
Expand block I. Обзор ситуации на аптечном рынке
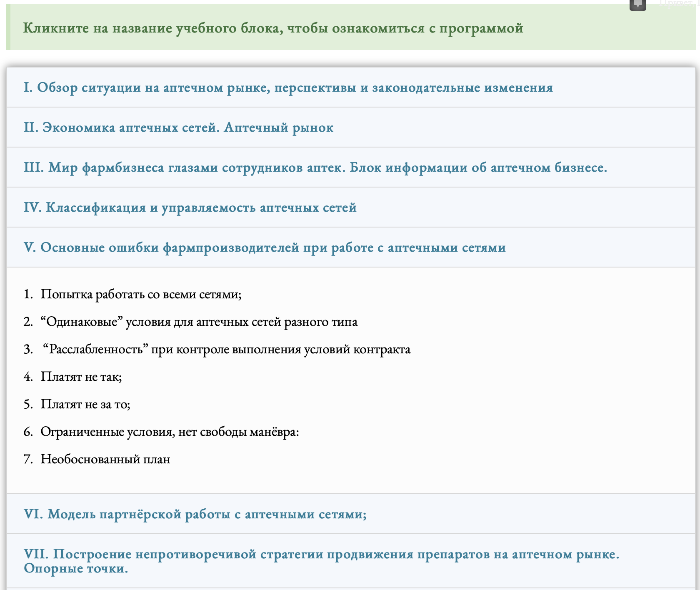[351, 87]
